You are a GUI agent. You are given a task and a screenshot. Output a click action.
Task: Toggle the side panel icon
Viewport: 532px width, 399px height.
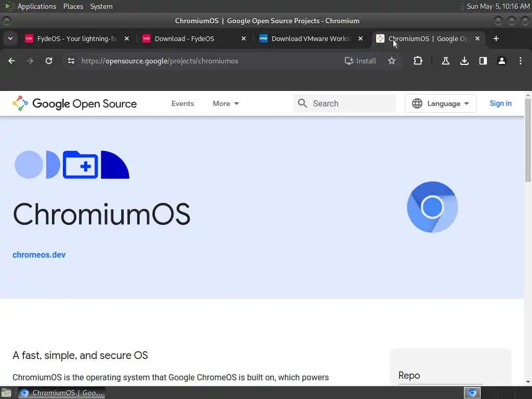point(483,61)
